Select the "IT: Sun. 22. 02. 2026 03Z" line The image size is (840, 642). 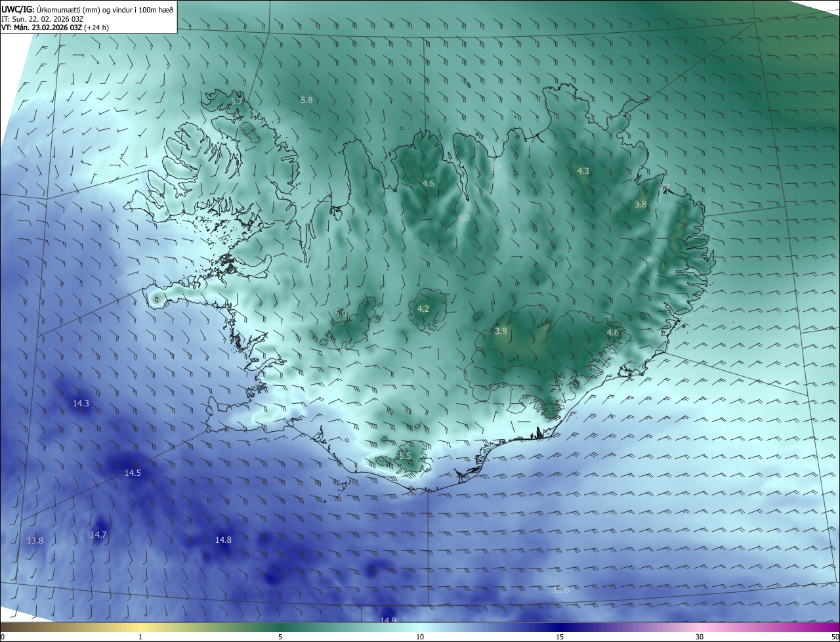pos(43,19)
